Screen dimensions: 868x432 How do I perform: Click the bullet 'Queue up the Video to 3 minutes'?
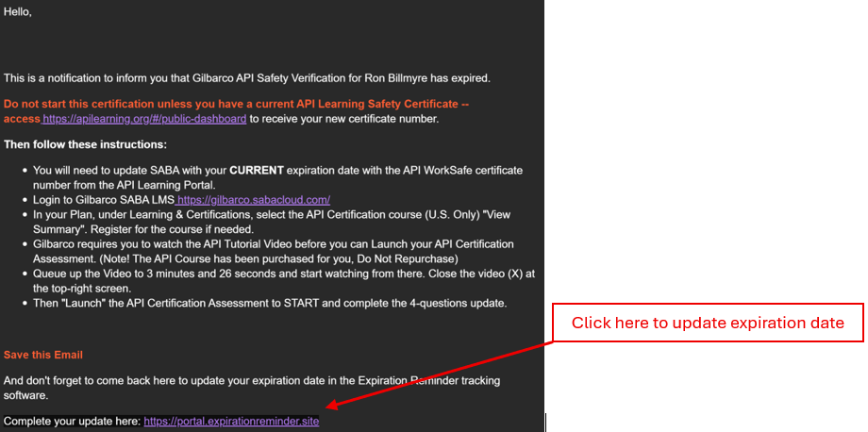(284, 281)
